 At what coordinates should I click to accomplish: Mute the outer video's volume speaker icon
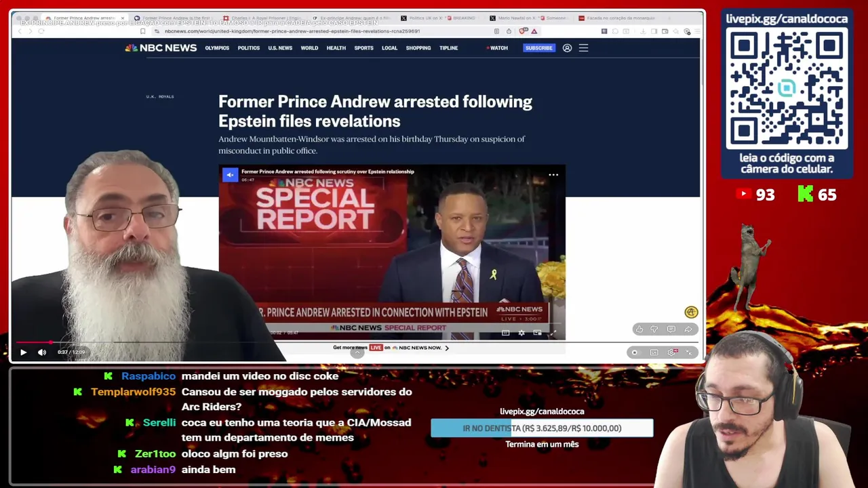click(42, 352)
